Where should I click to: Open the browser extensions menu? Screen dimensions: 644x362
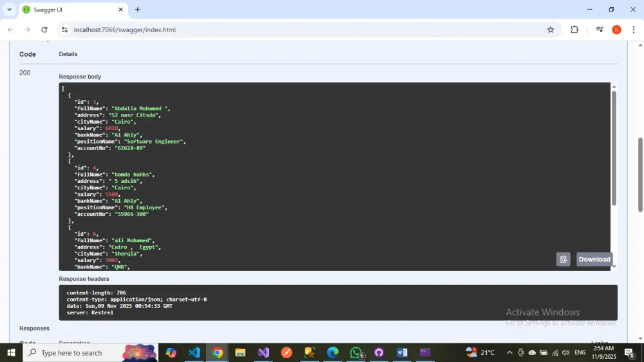coord(574,30)
